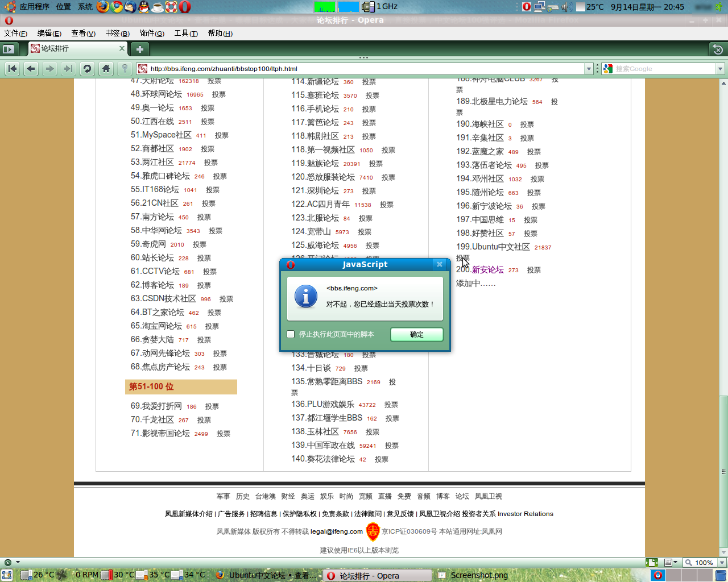Close the 论坛排行 tab with its X
This screenshot has width=728, height=582.
pyautogui.click(x=122, y=49)
